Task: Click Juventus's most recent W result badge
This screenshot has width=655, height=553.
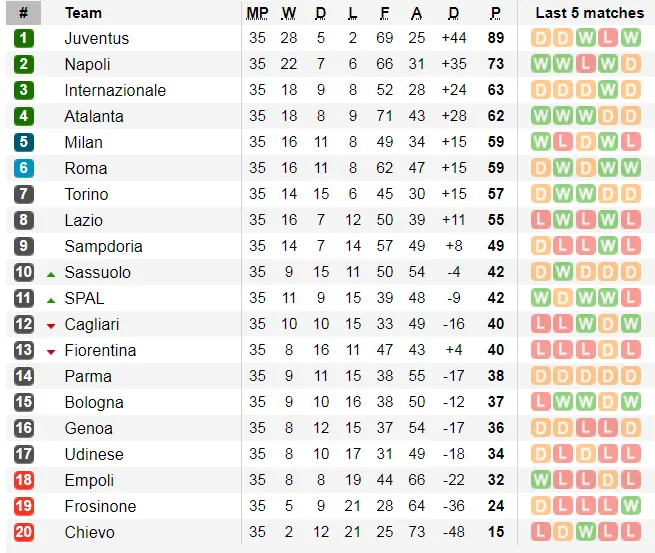Action: 630,38
